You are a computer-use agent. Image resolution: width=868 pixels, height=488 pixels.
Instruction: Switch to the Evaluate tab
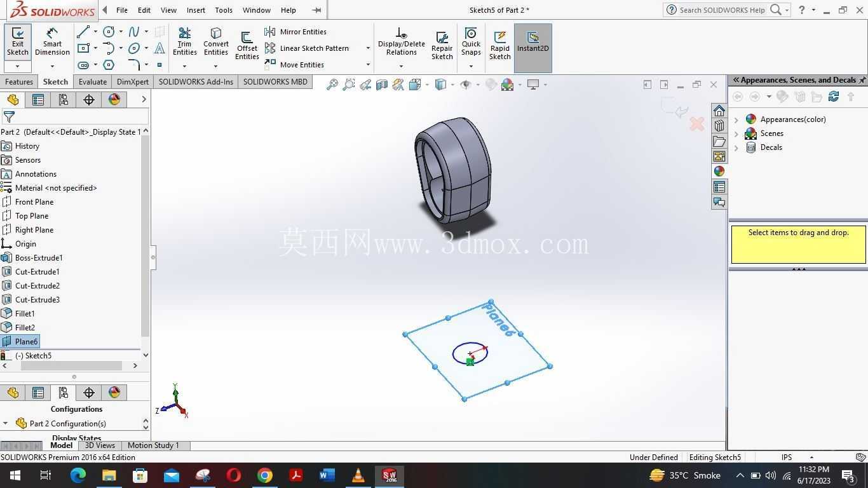coord(93,82)
